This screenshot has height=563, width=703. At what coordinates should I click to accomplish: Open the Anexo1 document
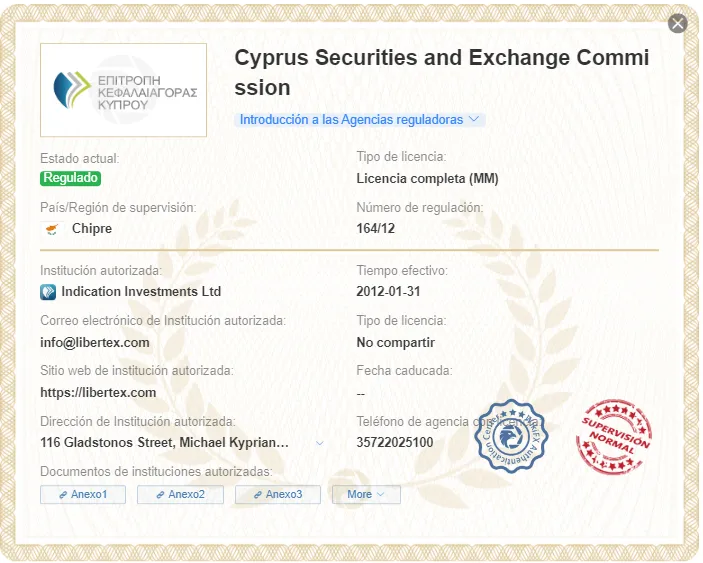pos(83,494)
